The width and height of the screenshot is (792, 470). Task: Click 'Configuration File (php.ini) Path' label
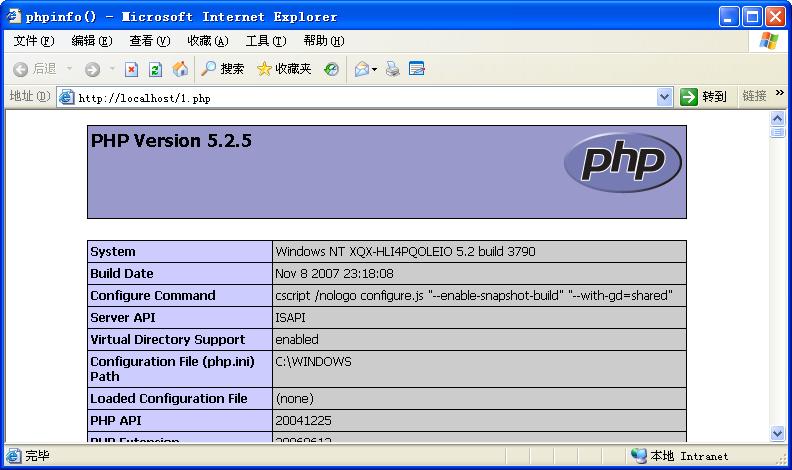pos(172,369)
